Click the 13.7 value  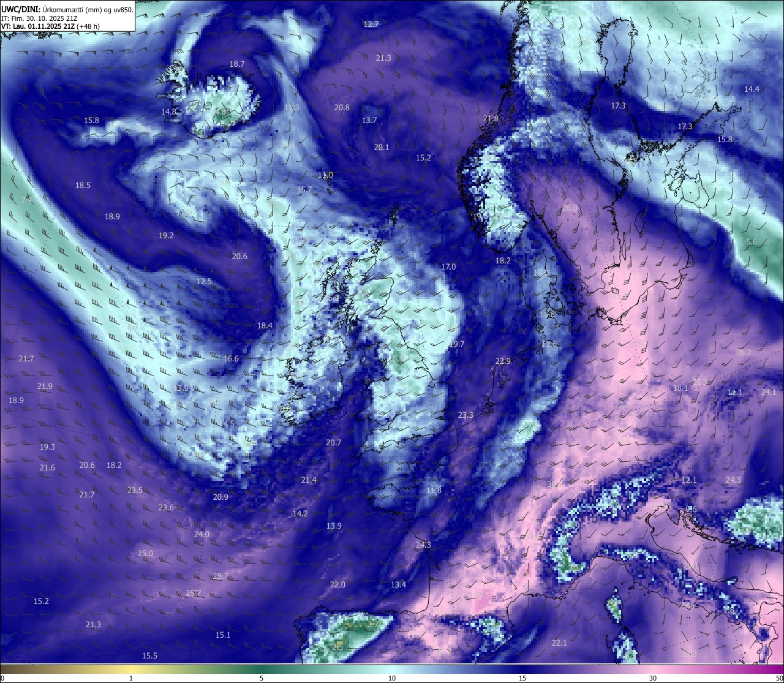pyautogui.click(x=369, y=120)
